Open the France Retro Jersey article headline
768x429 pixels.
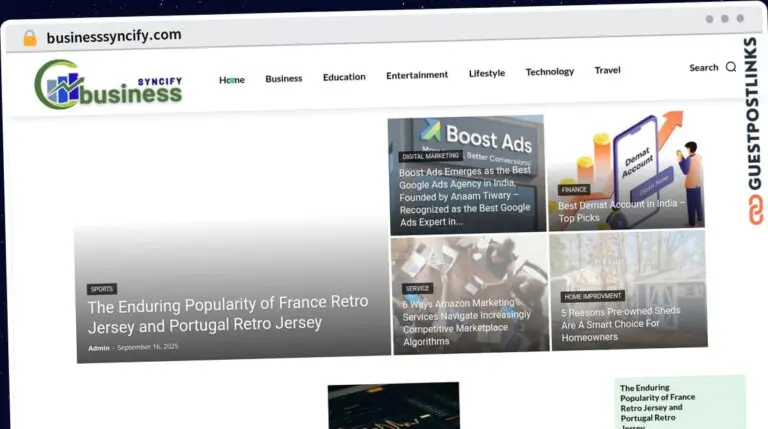pyautogui.click(x=227, y=312)
